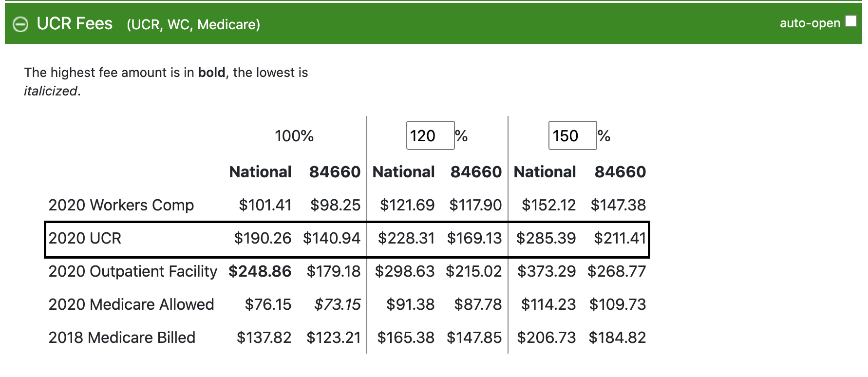Click the italicized $73.15 Medicare fee
This screenshot has height=377, width=868.
[337, 304]
